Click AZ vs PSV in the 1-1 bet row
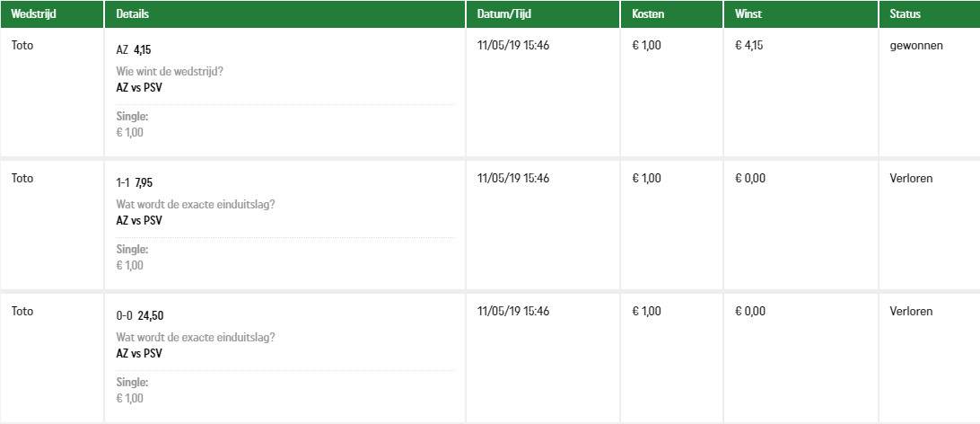Viewport: 980px width, 424px height. click(139, 220)
